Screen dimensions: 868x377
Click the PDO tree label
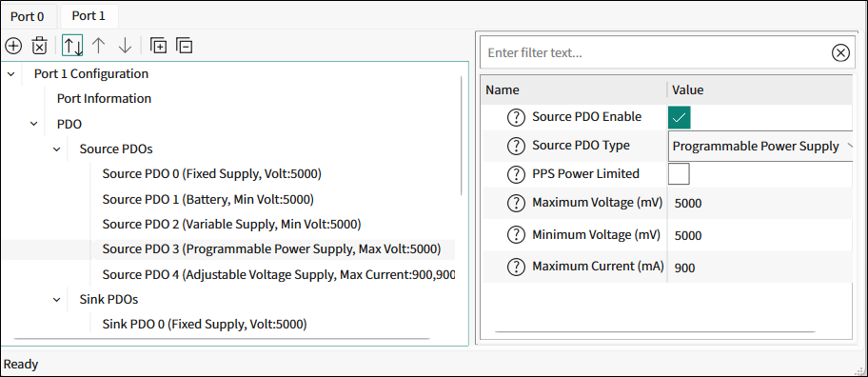[x=69, y=124]
